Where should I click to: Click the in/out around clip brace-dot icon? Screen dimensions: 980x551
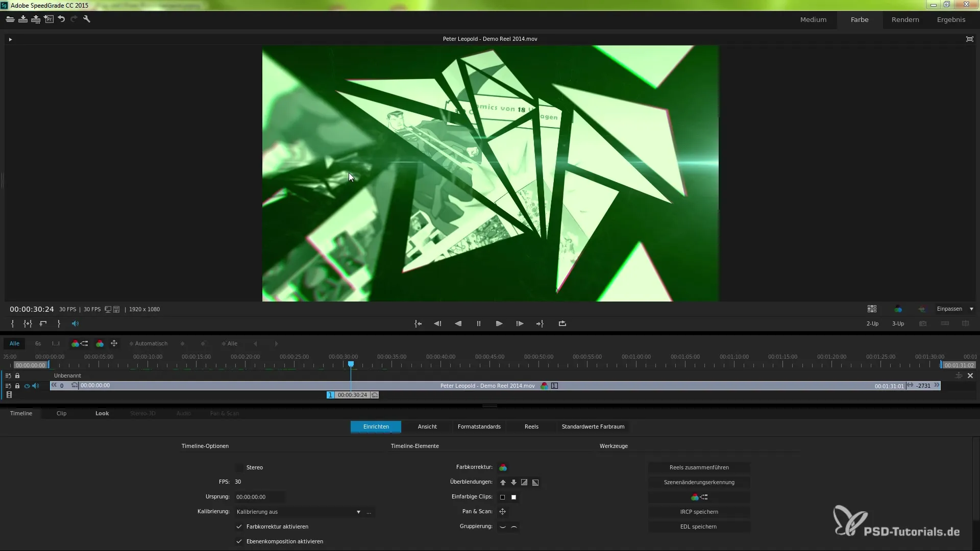coord(28,323)
